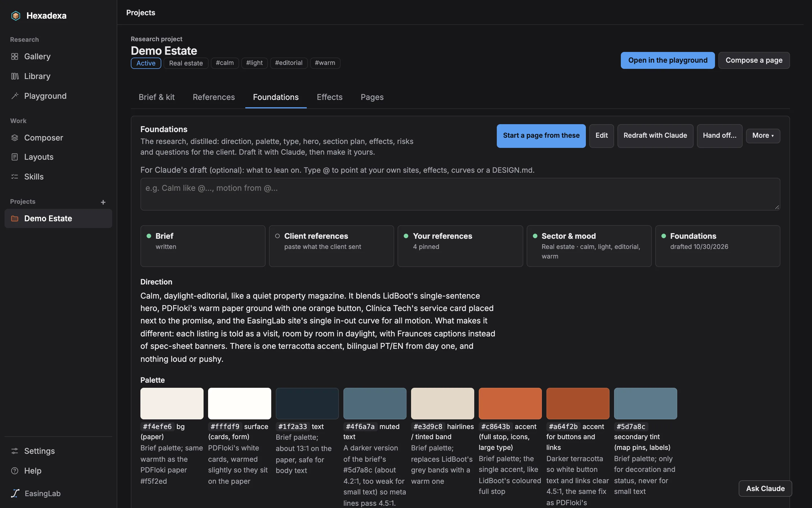Image resolution: width=812 pixels, height=508 pixels.
Task: Open Composer via its layers icon
Action: 14,138
